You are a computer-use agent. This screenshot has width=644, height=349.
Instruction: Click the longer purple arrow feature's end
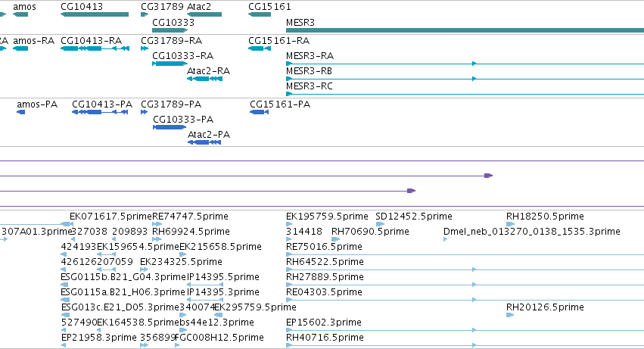pyautogui.click(x=488, y=176)
